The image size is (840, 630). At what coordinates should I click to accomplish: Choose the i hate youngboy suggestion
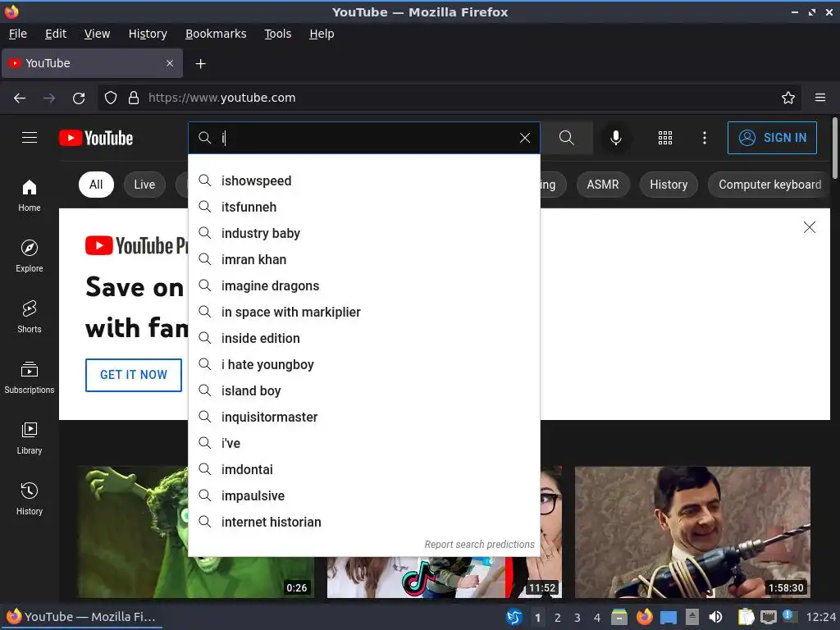tap(364, 364)
